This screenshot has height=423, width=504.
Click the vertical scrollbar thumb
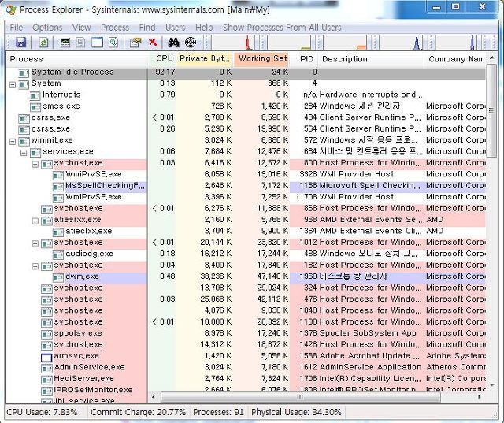(491, 110)
